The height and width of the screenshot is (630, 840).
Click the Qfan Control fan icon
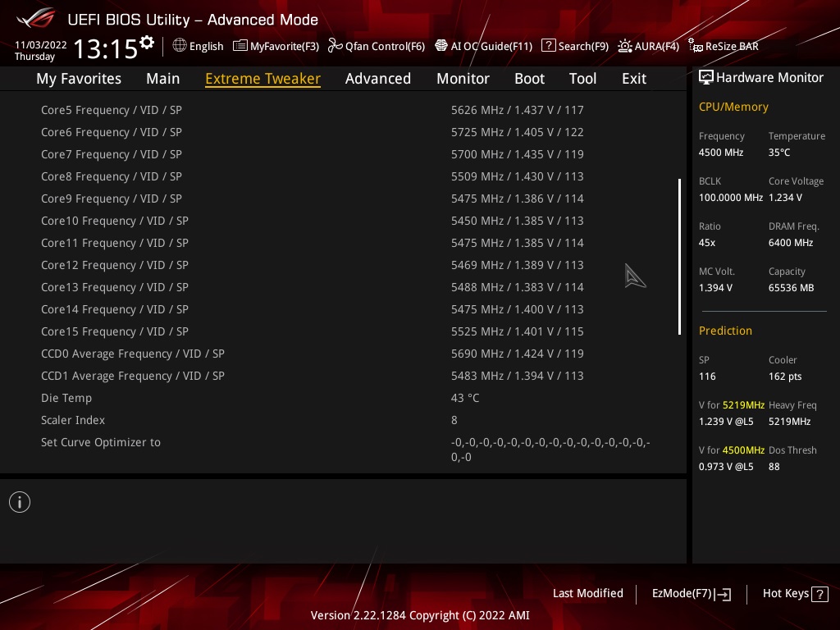[336, 46]
